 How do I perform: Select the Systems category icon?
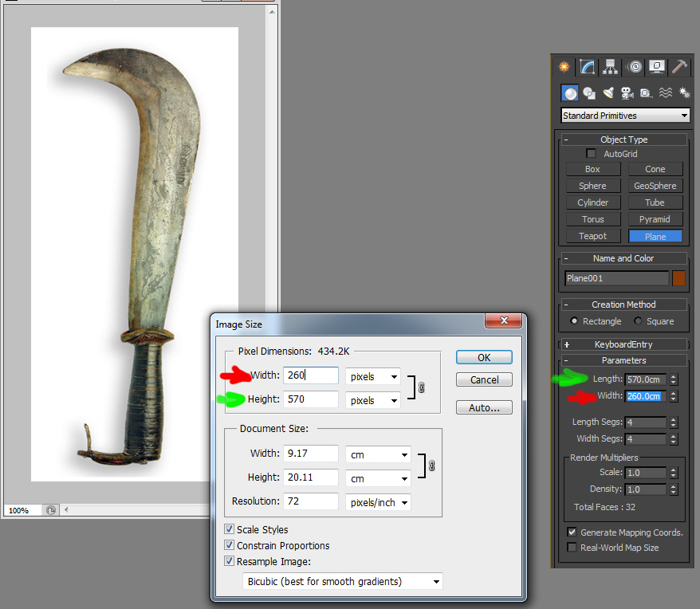click(684, 93)
